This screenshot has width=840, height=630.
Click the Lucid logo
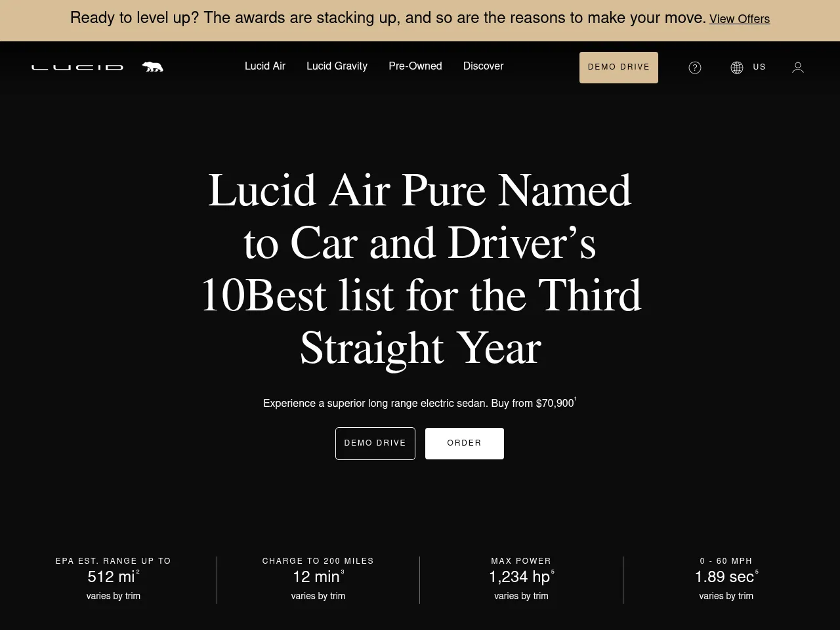77,66
